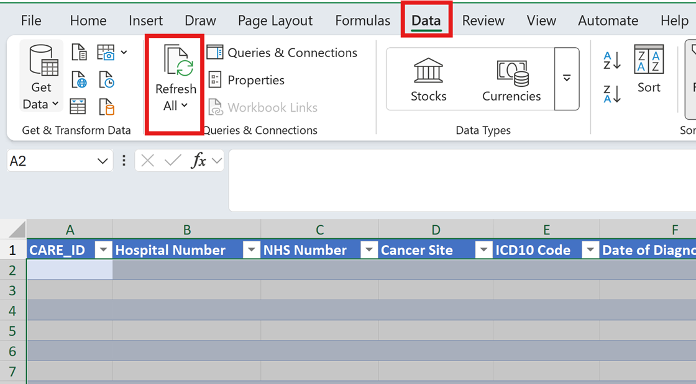Switch to the Insert tab
Screen dimensions: 696x384
tap(146, 20)
